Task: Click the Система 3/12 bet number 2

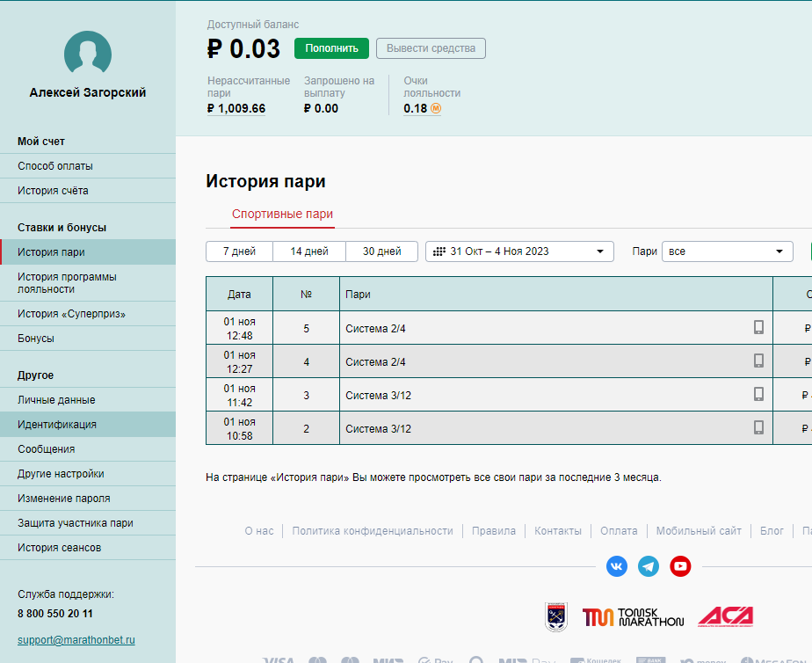Action: (379, 429)
